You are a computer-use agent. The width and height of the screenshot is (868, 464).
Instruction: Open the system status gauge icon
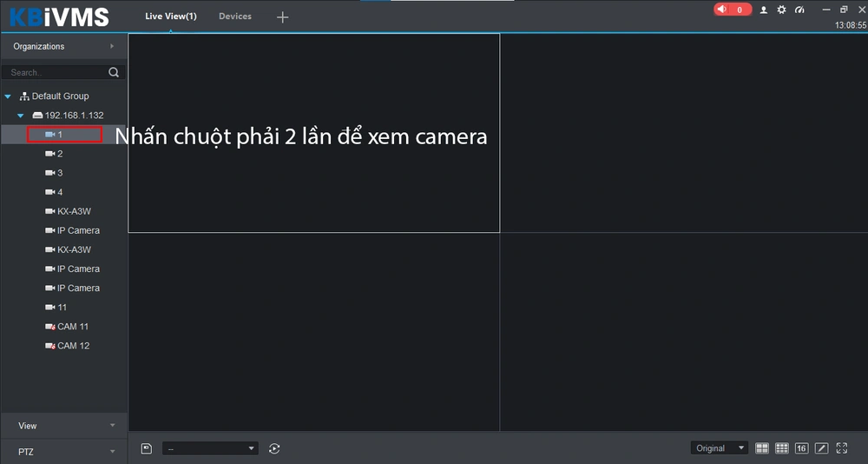point(799,10)
